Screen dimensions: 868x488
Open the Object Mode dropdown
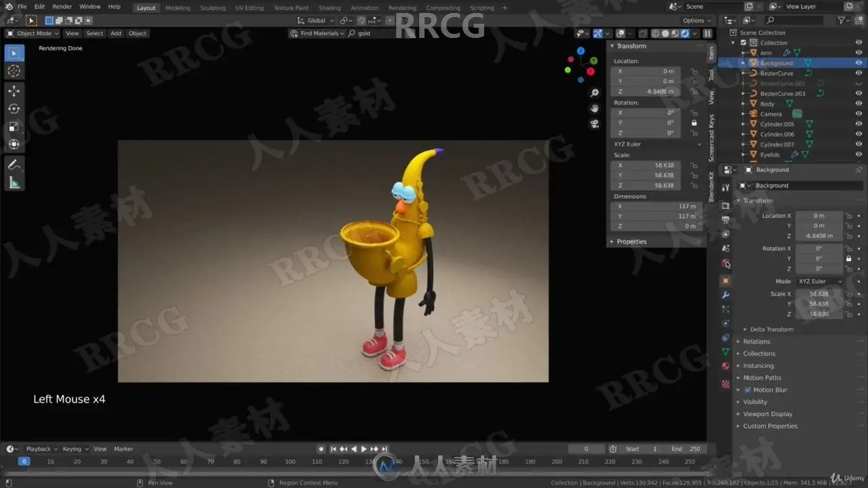tap(33, 33)
